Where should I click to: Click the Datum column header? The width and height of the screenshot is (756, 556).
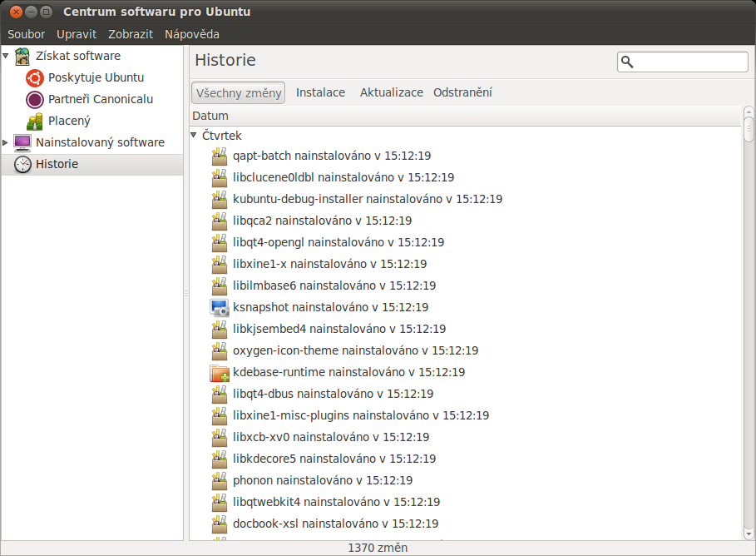click(x=210, y=116)
